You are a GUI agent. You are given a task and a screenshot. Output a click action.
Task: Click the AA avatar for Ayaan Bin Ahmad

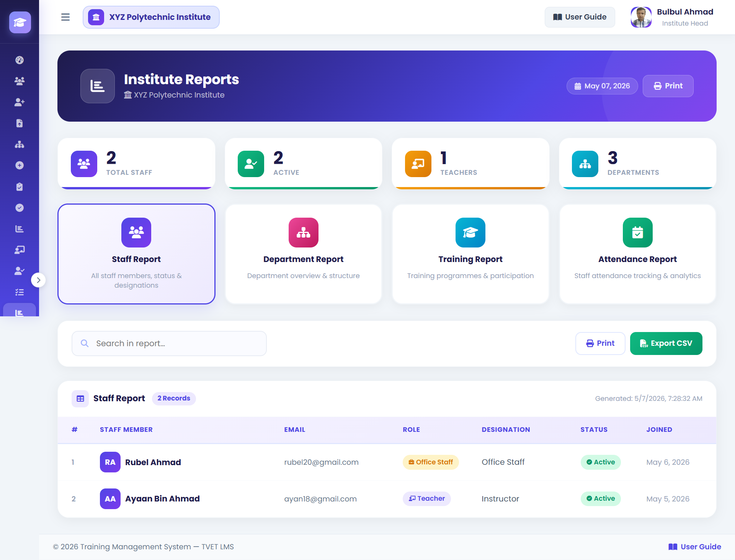[110, 499]
